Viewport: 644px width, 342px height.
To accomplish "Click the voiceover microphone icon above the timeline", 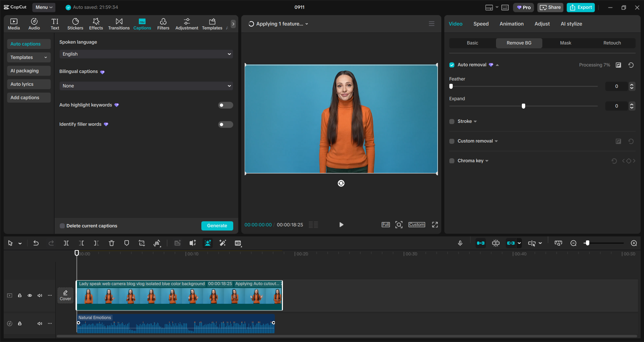I will click(x=460, y=243).
